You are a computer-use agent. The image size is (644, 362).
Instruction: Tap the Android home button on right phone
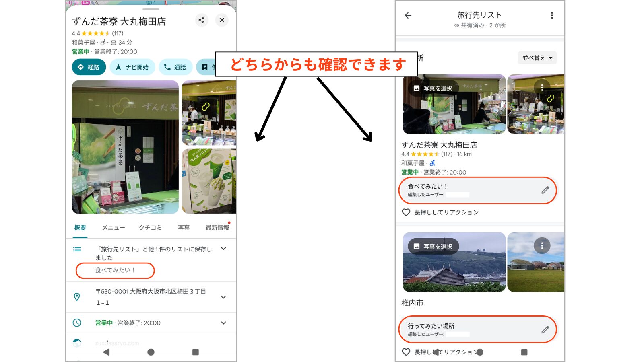480,352
